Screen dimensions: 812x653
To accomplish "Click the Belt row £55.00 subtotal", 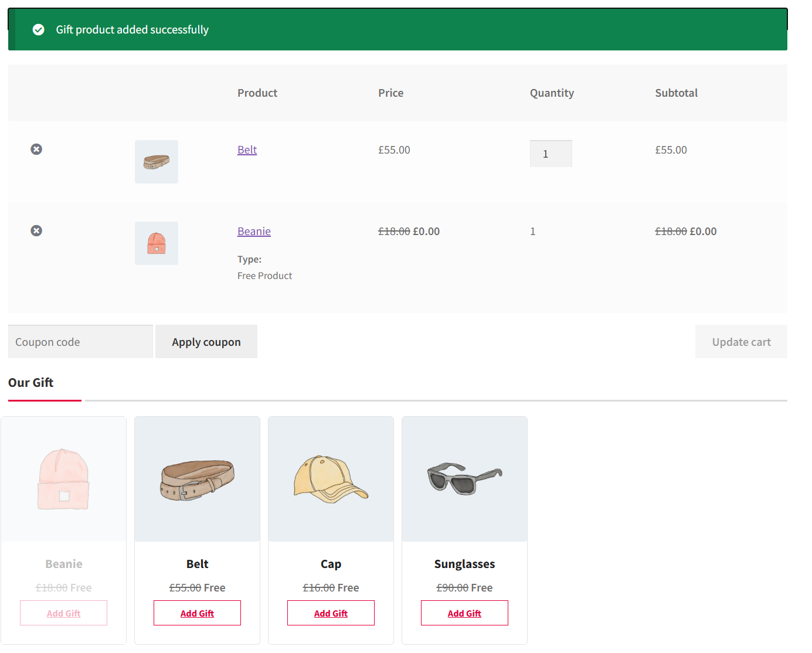I will click(671, 150).
